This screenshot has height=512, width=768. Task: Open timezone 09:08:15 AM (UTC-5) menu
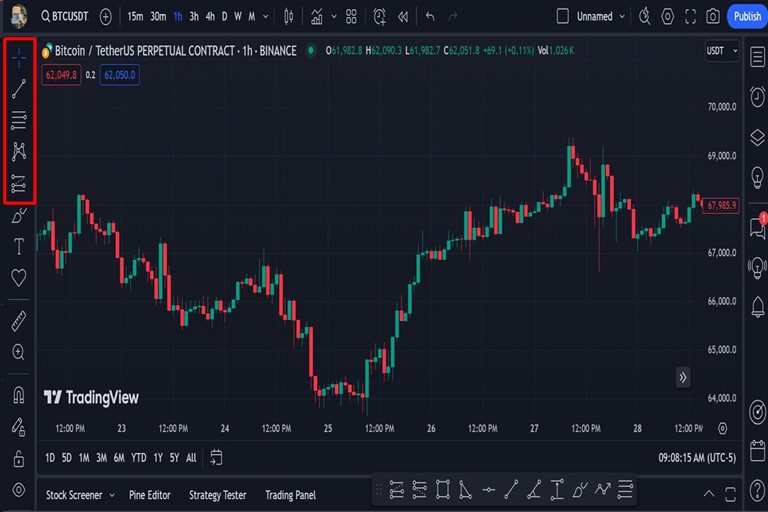click(696, 458)
